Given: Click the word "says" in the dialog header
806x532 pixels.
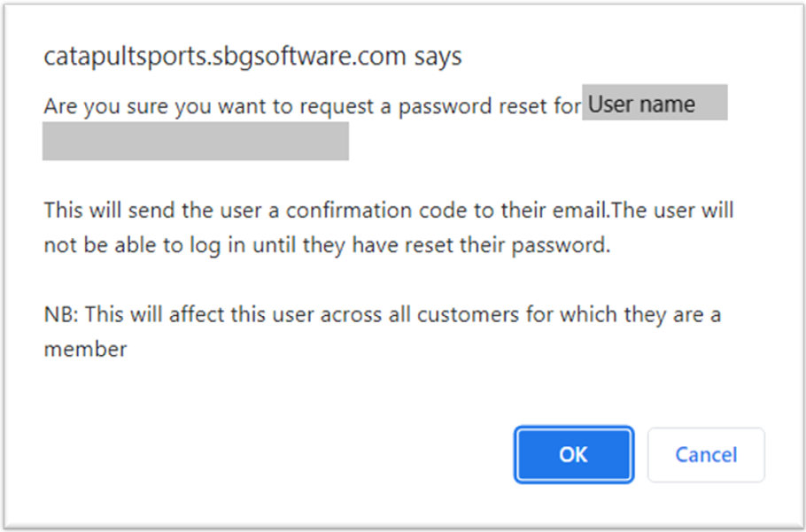Looking at the screenshot, I should [x=438, y=57].
